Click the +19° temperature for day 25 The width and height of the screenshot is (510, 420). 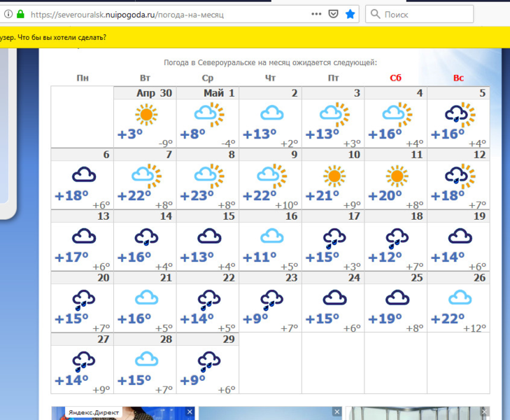tap(385, 318)
